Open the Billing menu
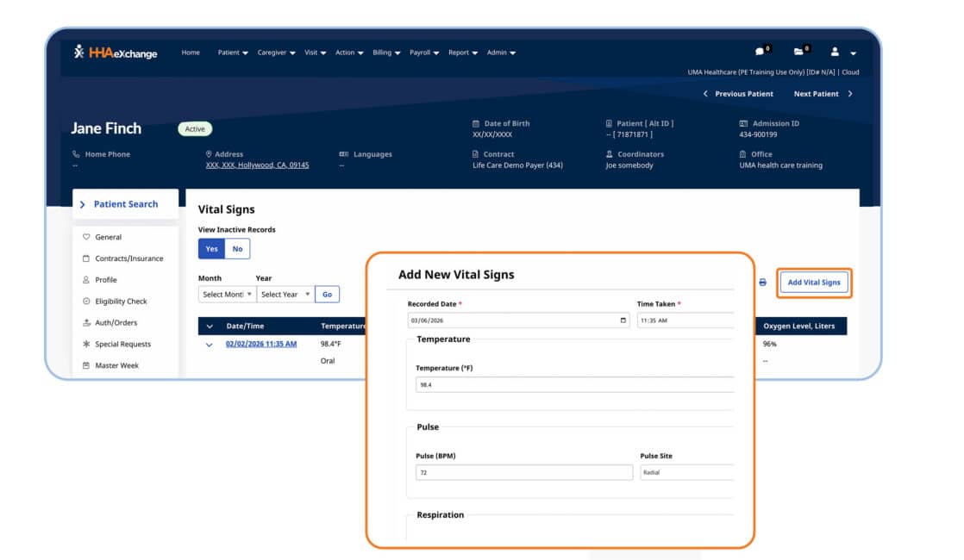The width and height of the screenshot is (964, 560). click(386, 53)
